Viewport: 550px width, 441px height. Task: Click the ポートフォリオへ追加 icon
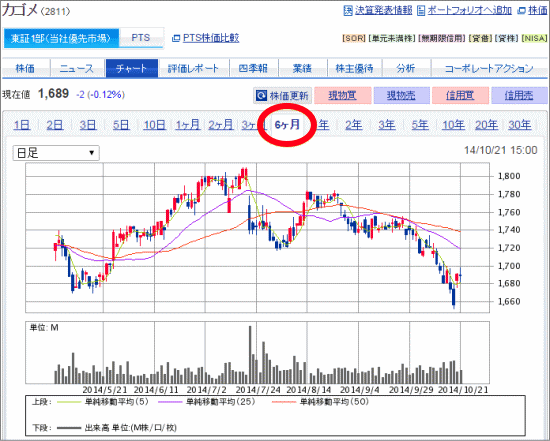421,11
